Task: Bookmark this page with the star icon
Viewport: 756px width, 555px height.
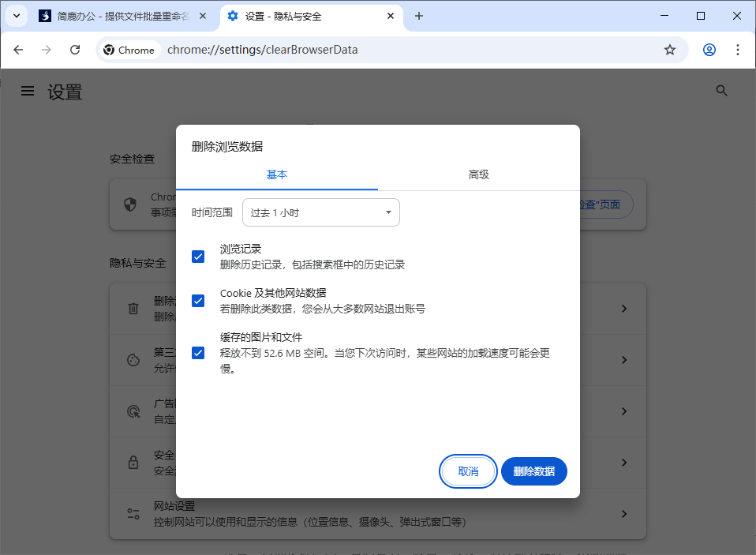Action: tap(670, 49)
